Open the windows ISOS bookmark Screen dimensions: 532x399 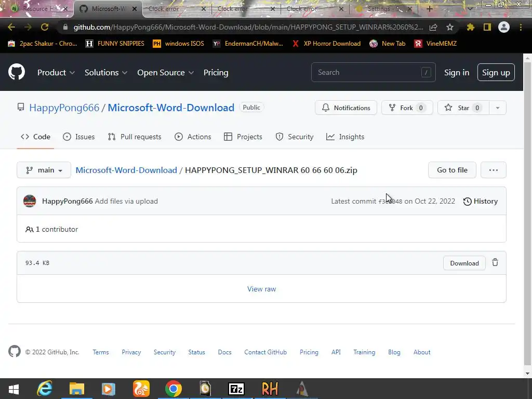click(x=179, y=44)
